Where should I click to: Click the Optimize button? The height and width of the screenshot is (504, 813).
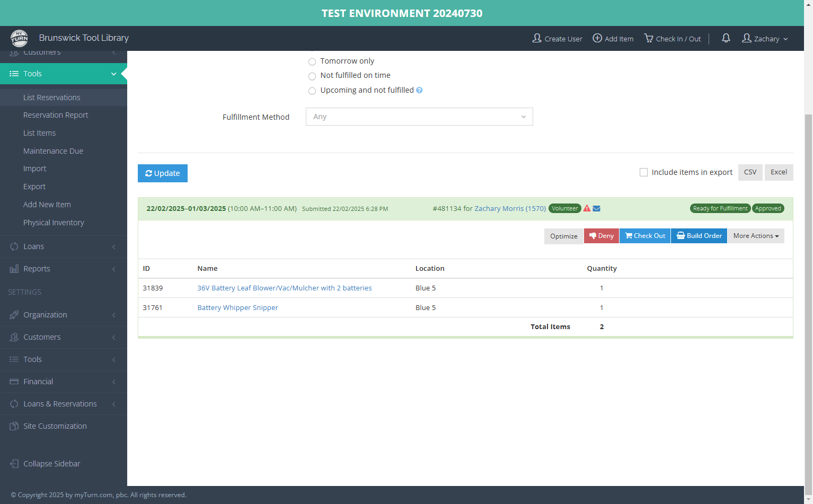pos(563,236)
